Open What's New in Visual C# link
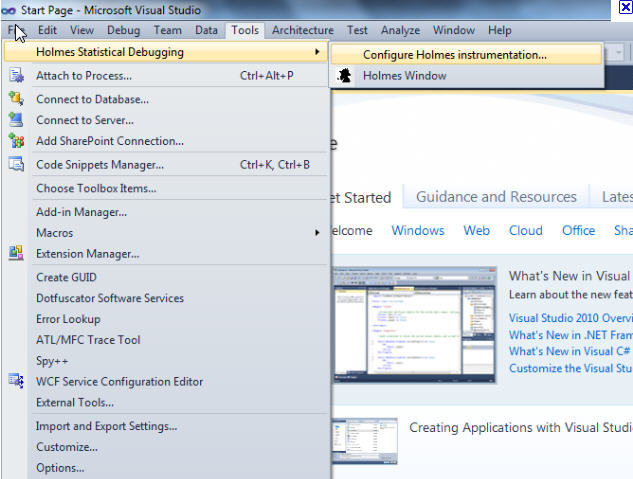Viewport: 633px width, 479px height. [570, 351]
